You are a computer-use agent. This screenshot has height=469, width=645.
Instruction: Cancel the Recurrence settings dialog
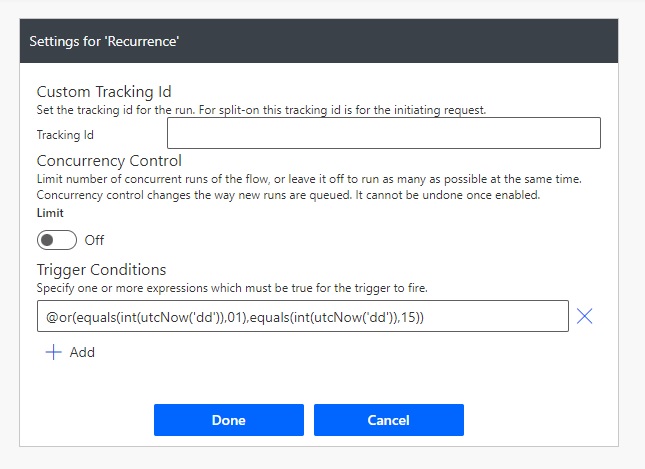pyautogui.click(x=388, y=420)
